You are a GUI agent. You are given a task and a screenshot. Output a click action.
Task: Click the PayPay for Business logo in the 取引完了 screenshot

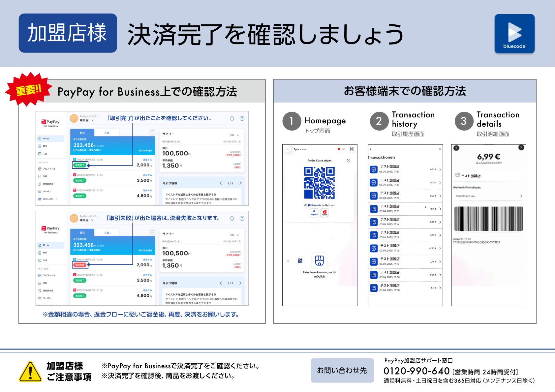point(50,123)
